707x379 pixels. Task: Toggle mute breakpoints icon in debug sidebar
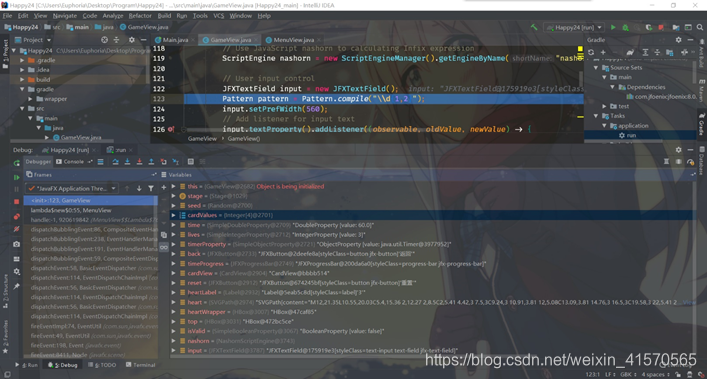(17, 229)
